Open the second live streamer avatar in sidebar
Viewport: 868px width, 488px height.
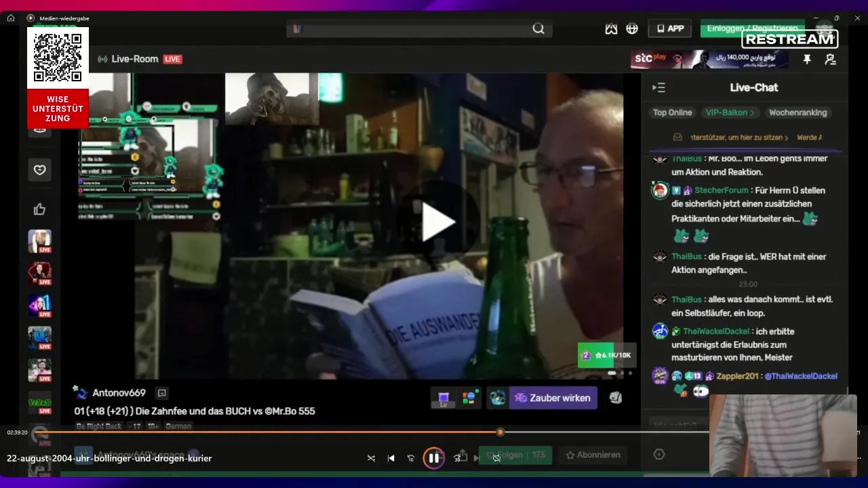point(39,274)
